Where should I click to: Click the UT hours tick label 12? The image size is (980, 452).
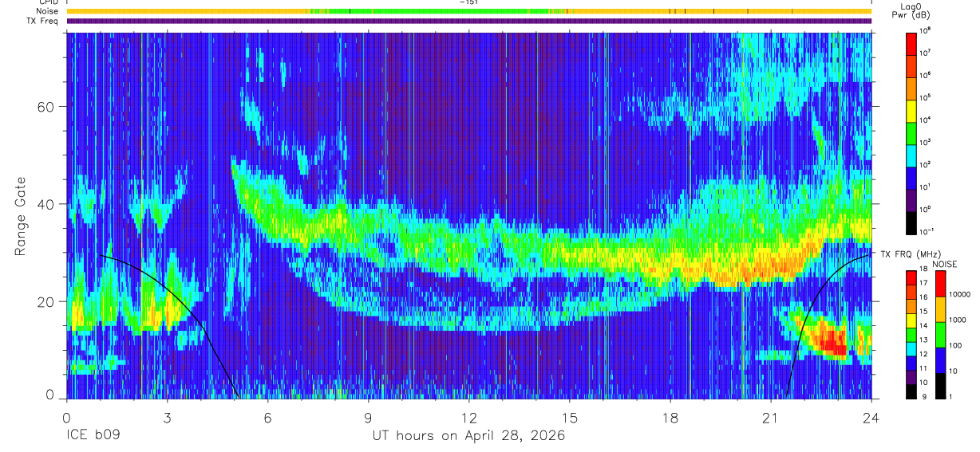(469, 418)
